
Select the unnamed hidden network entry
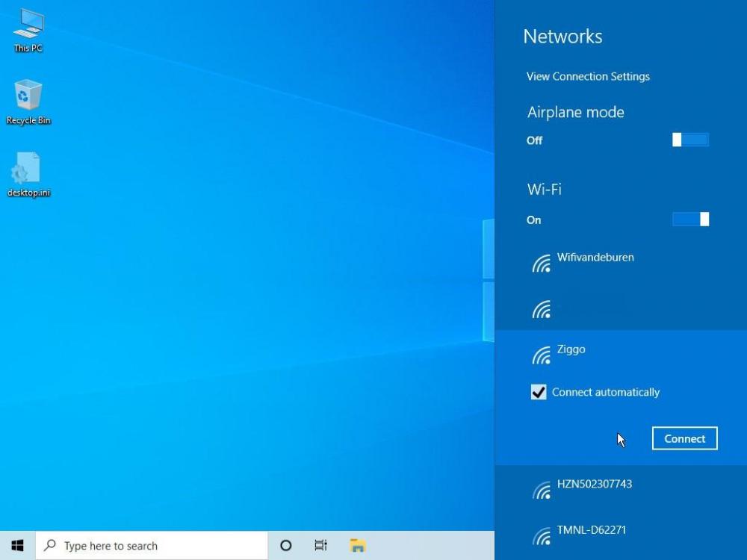620,309
